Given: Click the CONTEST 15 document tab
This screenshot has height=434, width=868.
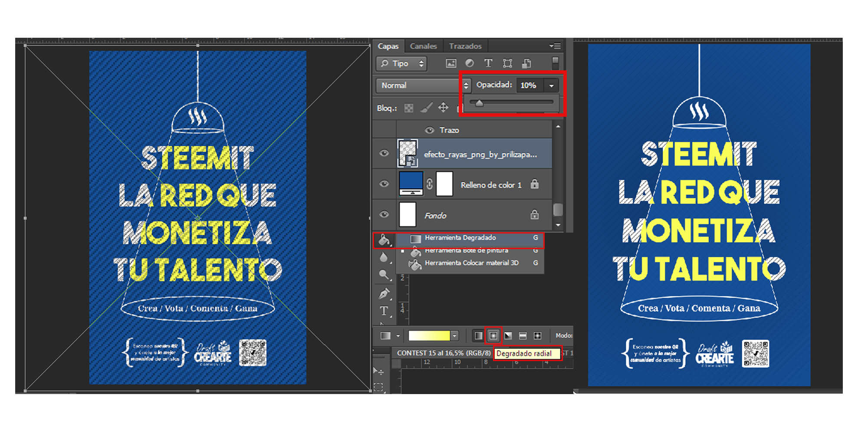Looking at the screenshot, I should pyautogui.click(x=444, y=353).
